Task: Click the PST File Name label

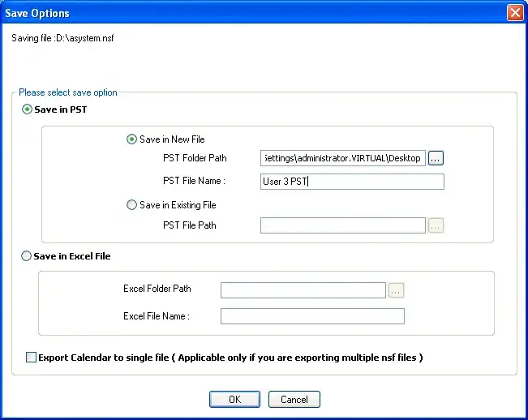Action: coord(194,182)
